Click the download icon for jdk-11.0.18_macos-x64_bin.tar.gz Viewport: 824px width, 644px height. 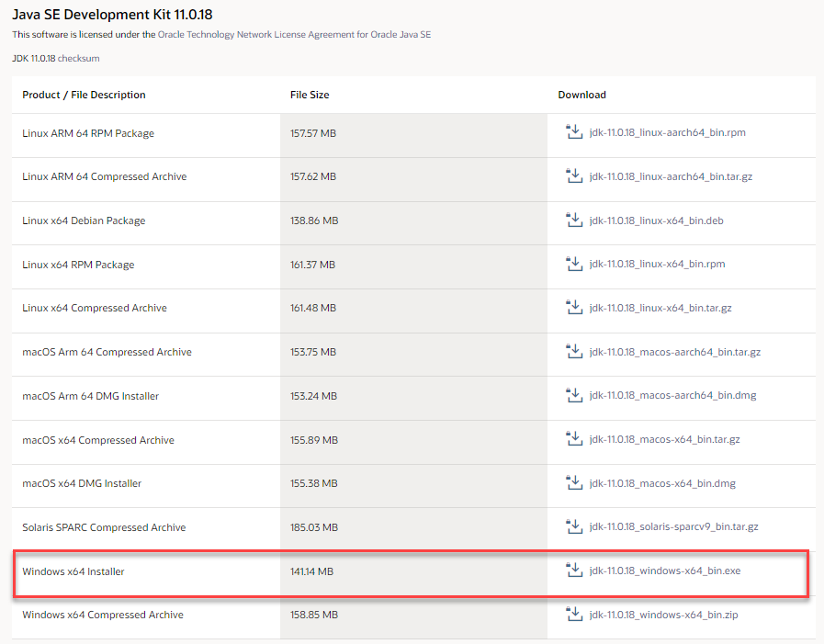tap(574, 439)
